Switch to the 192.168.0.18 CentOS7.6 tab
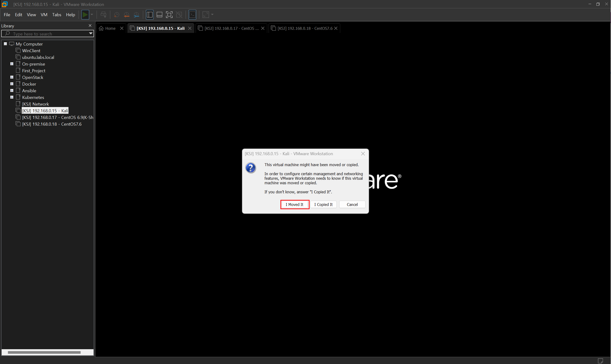 pyautogui.click(x=305, y=28)
